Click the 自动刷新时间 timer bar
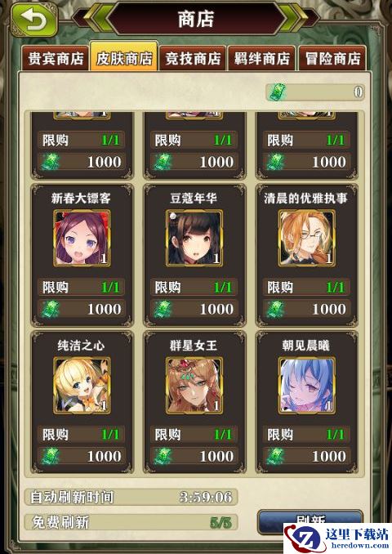 tap(131, 497)
